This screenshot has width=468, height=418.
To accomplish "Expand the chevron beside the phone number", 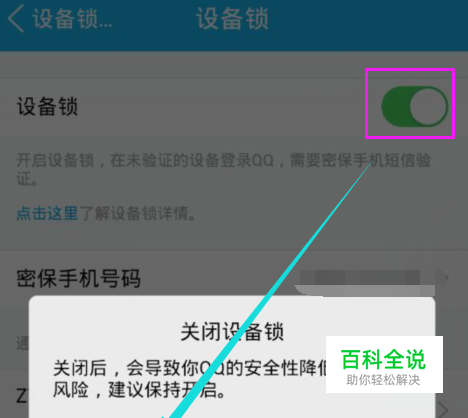I will tap(445, 278).
